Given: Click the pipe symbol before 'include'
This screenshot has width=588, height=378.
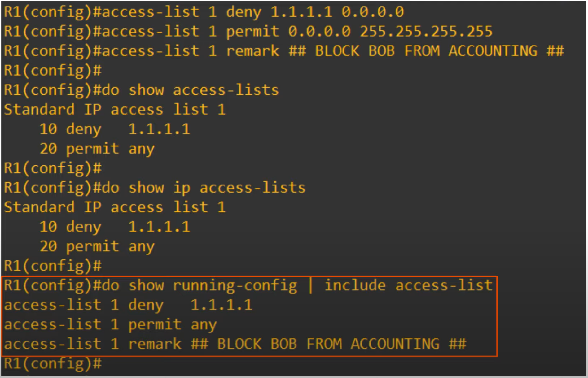Looking at the screenshot, I should (311, 285).
